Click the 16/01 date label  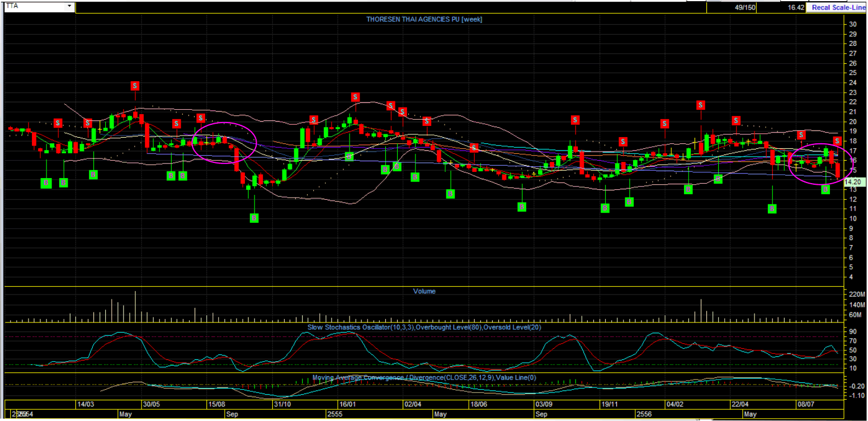[x=347, y=404]
